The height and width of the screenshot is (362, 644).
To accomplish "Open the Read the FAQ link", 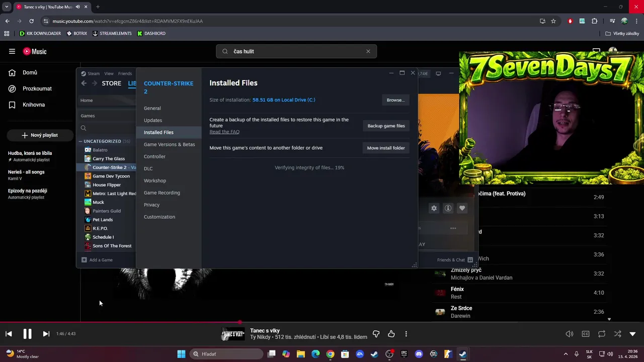I will pyautogui.click(x=224, y=132).
